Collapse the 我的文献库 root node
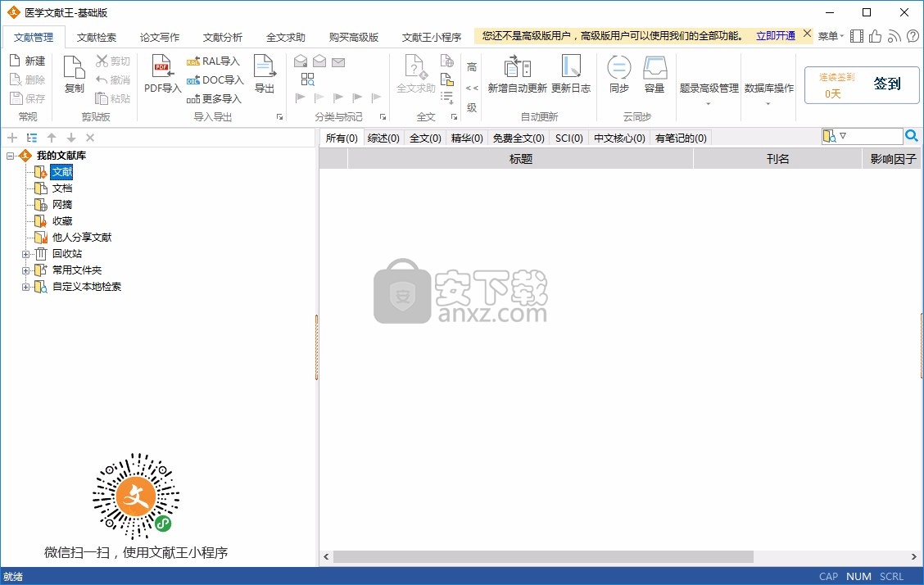The height and width of the screenshot is (585, 924). click(x=11, y=156)
